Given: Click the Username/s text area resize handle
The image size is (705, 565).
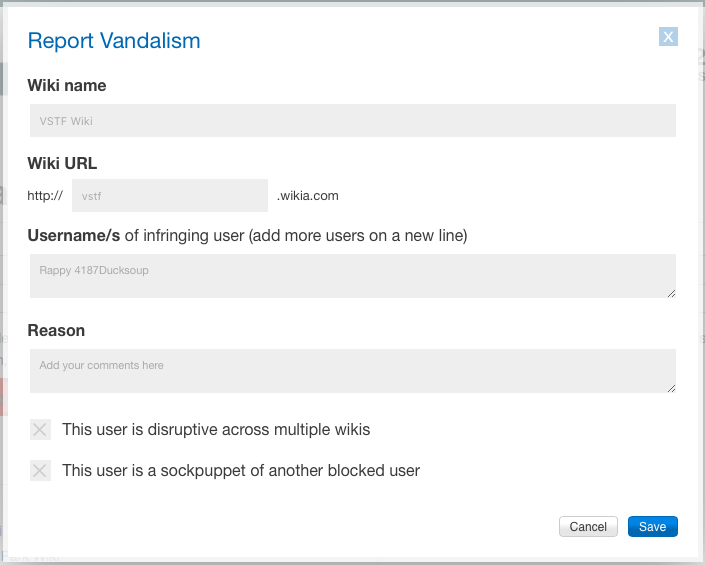Looking at the screenshot, I should point(671,293).
